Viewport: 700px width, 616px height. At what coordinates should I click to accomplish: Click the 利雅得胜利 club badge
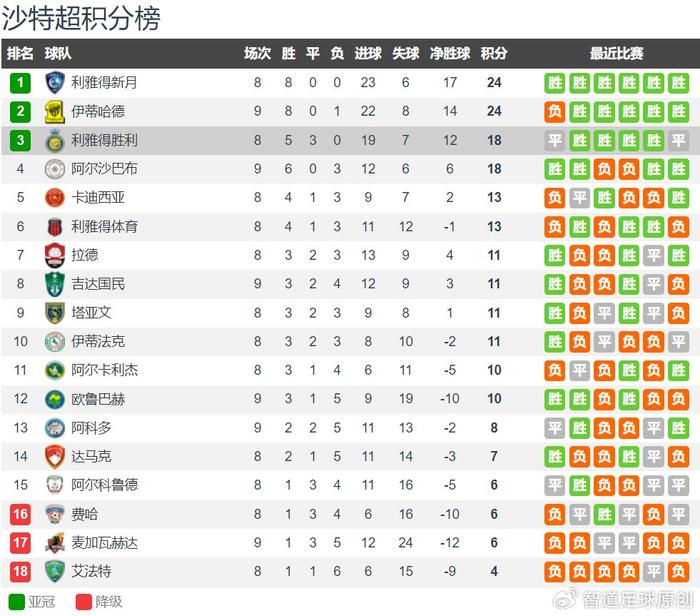coord(54,141)
